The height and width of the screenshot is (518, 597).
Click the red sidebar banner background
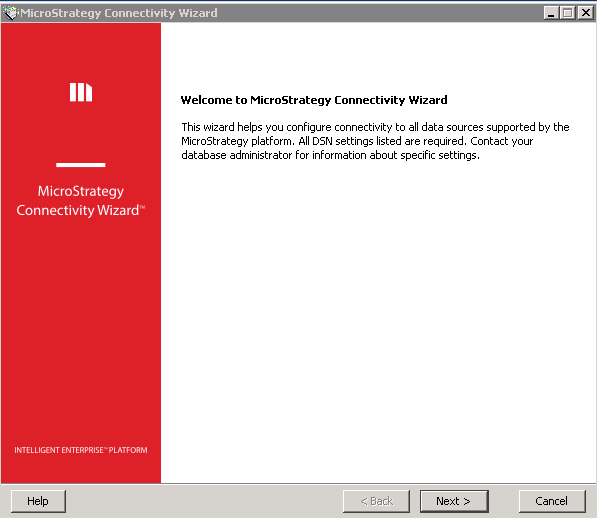click(x=81, y=324)
